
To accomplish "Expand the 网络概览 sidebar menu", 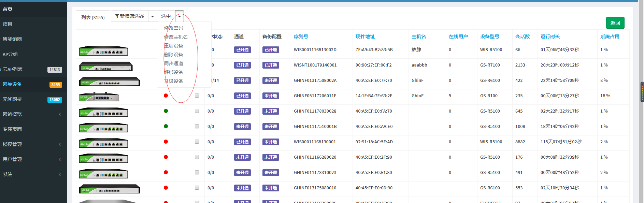I will tap(32, 114).
